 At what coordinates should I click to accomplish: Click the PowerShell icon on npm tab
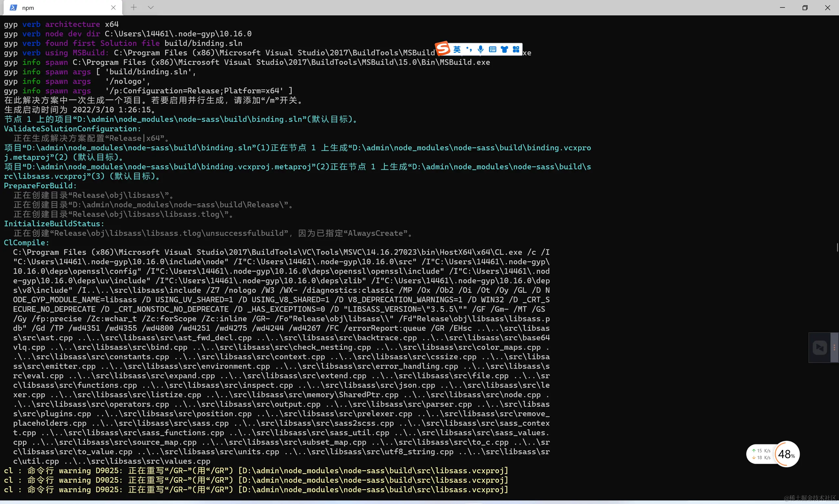click(13, 8)
